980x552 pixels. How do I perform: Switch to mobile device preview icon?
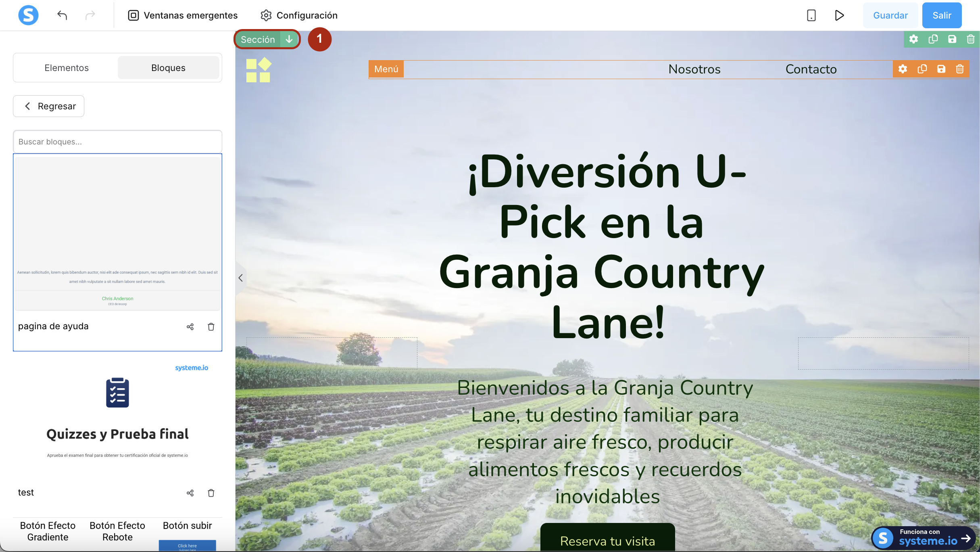811,15
